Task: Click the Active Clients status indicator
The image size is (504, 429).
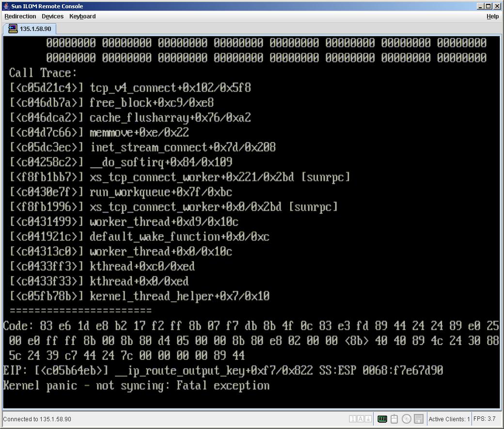Action: click(x=449, y=419)
